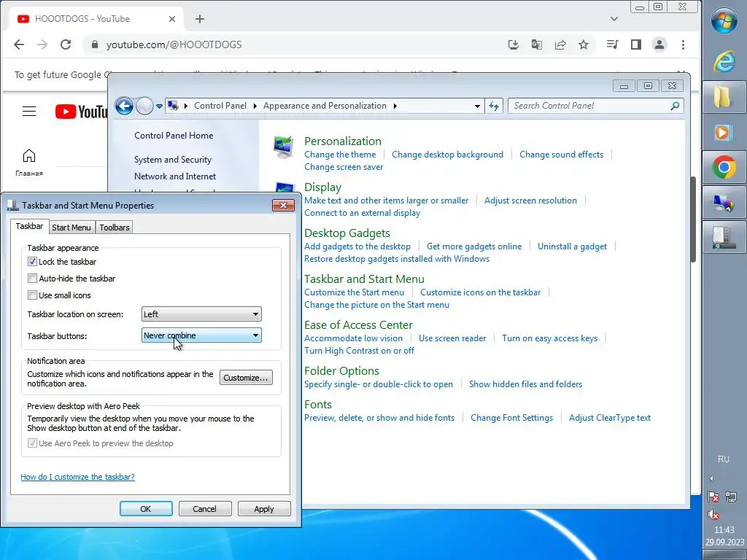Click the Chrome address bar URL
Viewport: 747px width, 560px height.
click(174, 44)
